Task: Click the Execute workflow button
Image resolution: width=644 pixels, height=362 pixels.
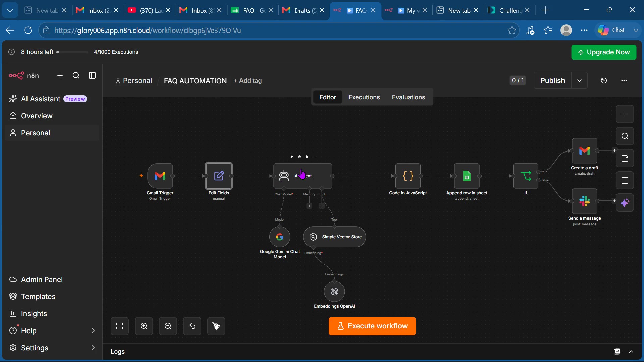Action: point(372,326)
